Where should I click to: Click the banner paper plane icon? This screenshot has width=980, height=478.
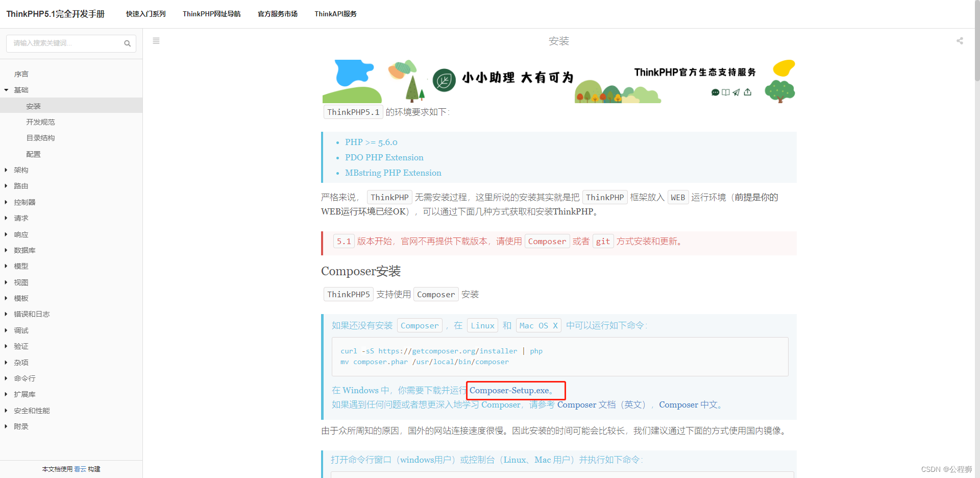(x=736, y=92)
